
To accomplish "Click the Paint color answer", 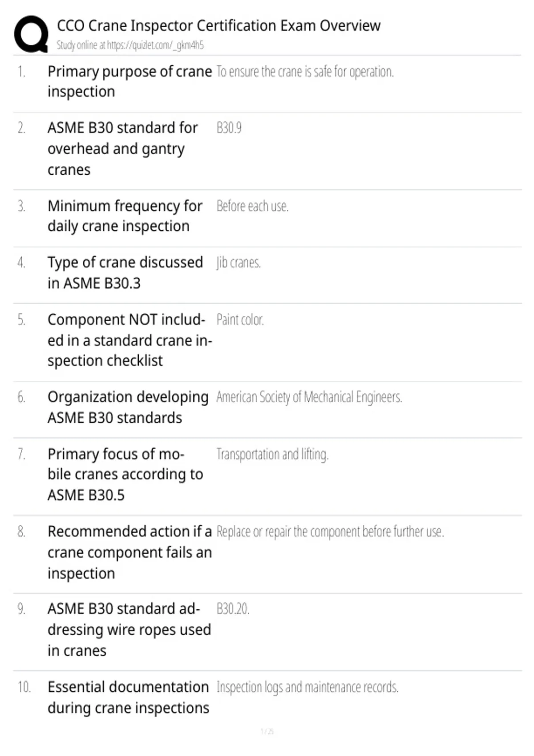I will (x=240, y=320).
